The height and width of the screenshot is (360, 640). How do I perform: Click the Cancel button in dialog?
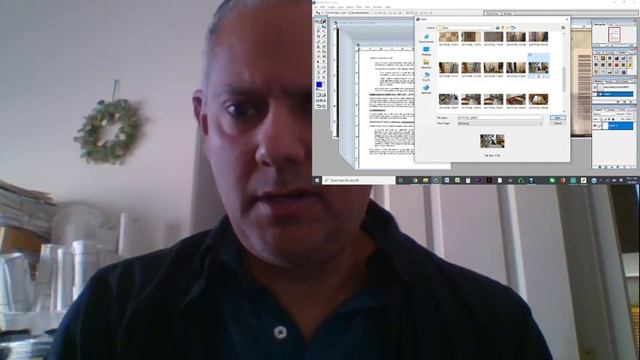(x=558, y=123)
